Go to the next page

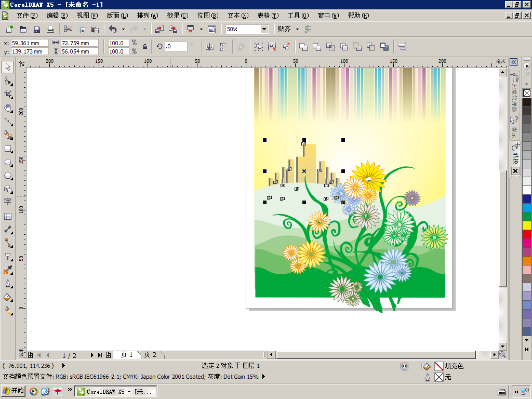pos(92,355)
